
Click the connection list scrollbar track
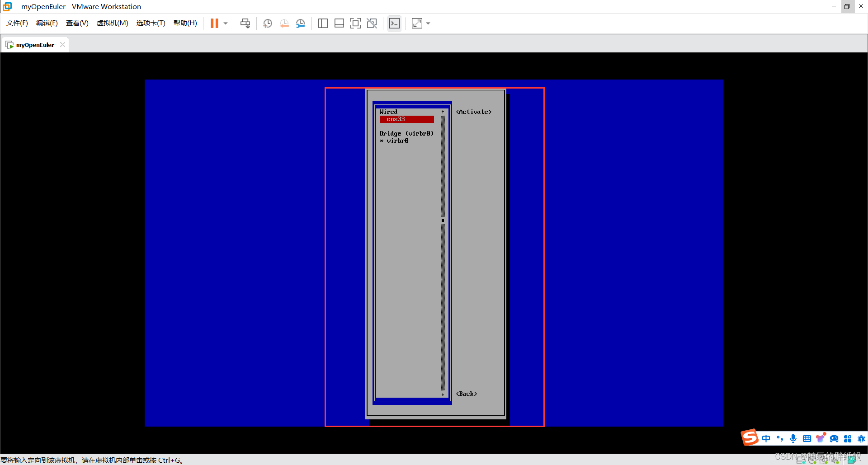coord(443,253)
